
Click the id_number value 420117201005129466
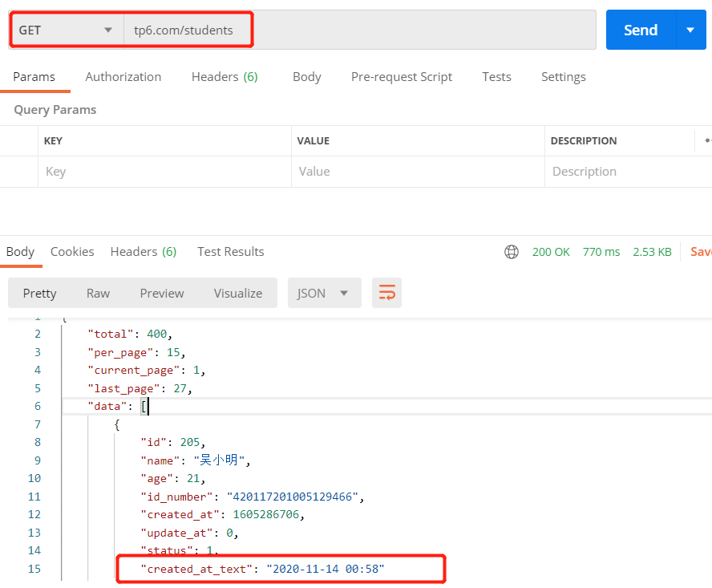point(293,497)
